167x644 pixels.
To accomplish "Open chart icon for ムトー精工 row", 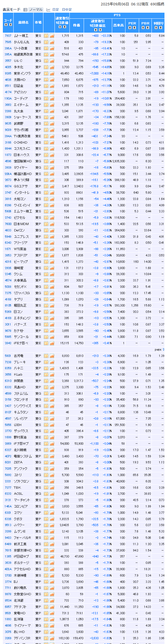I will tap(52, 36).
